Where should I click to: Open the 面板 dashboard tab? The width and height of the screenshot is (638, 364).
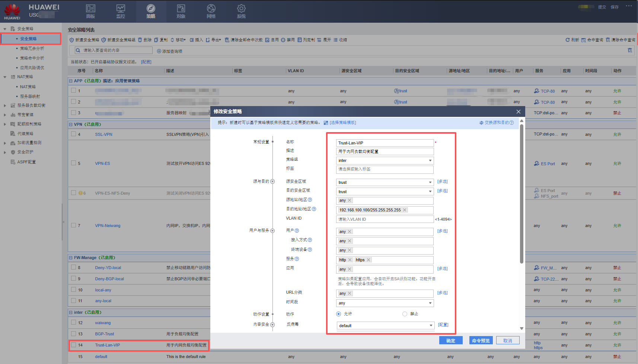pyautogui.click(x=90, y=11)
